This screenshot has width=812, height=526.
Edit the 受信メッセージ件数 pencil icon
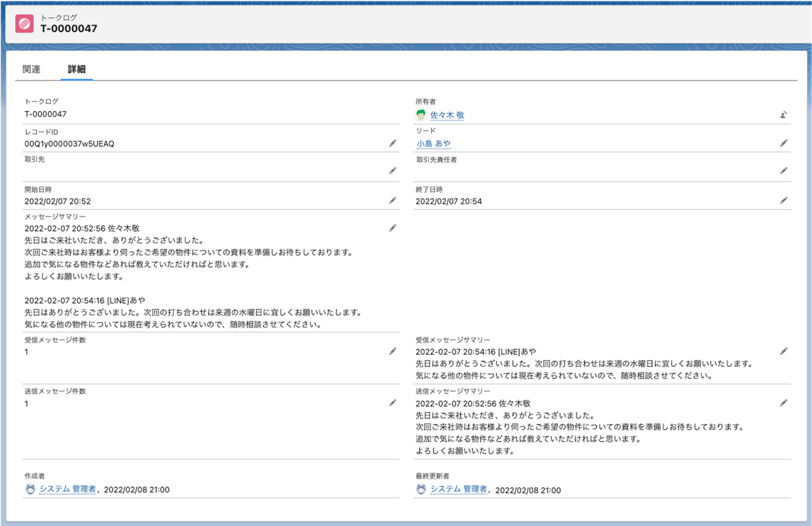[x=393, y=351]
